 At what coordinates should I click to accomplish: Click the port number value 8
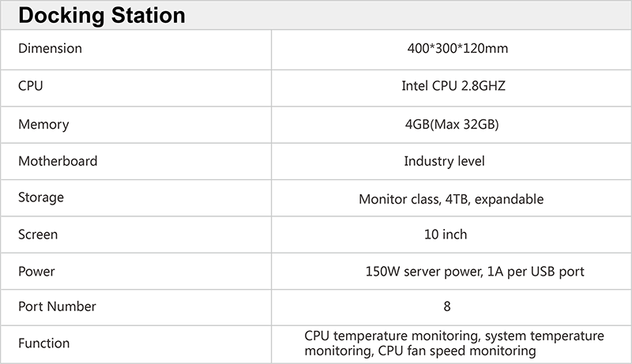point(447,306)
